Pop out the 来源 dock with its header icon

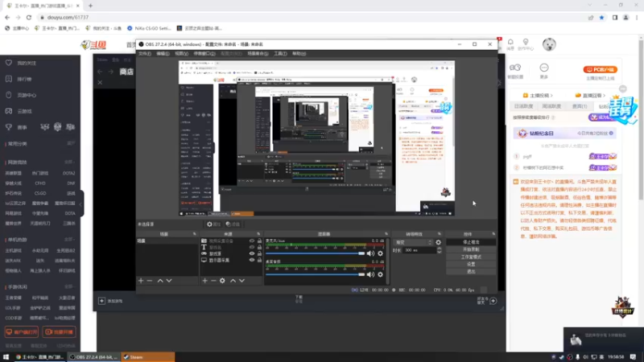point(258,234)
